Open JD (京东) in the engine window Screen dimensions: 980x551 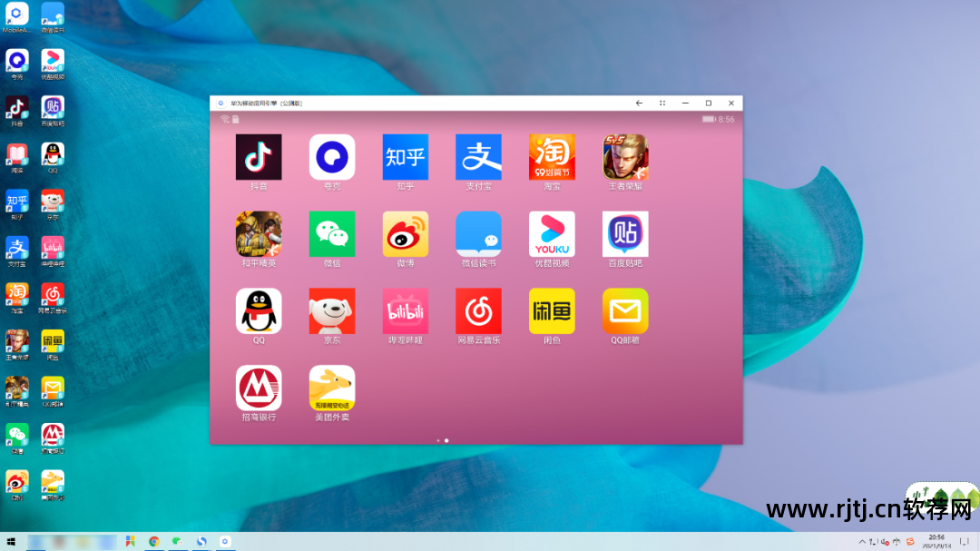332,310
